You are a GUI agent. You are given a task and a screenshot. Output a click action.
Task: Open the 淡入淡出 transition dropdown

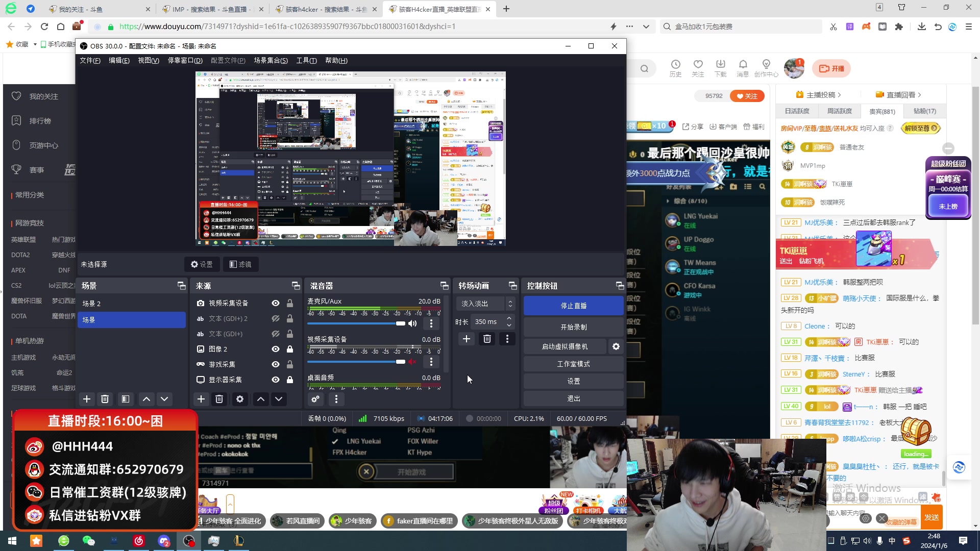coord(485,304)
